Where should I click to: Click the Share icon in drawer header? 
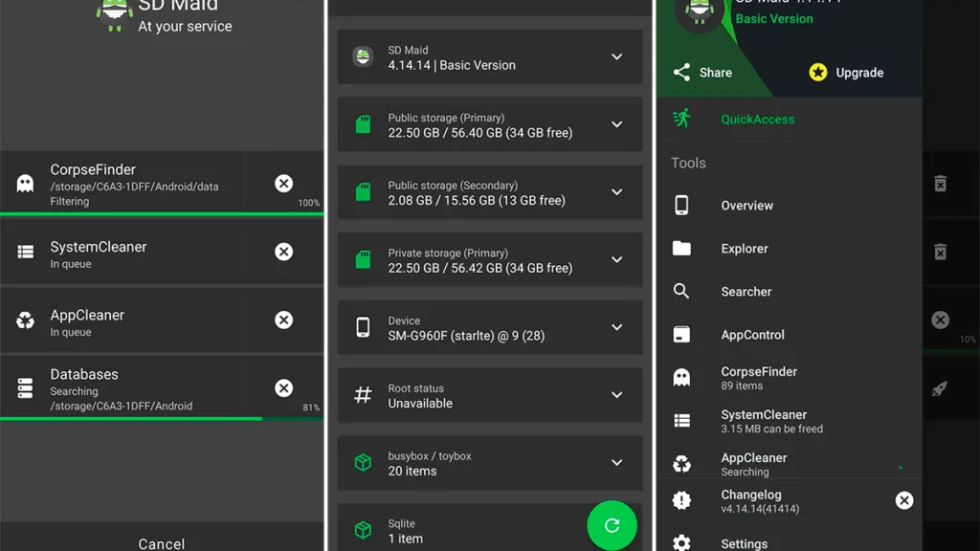681,73
